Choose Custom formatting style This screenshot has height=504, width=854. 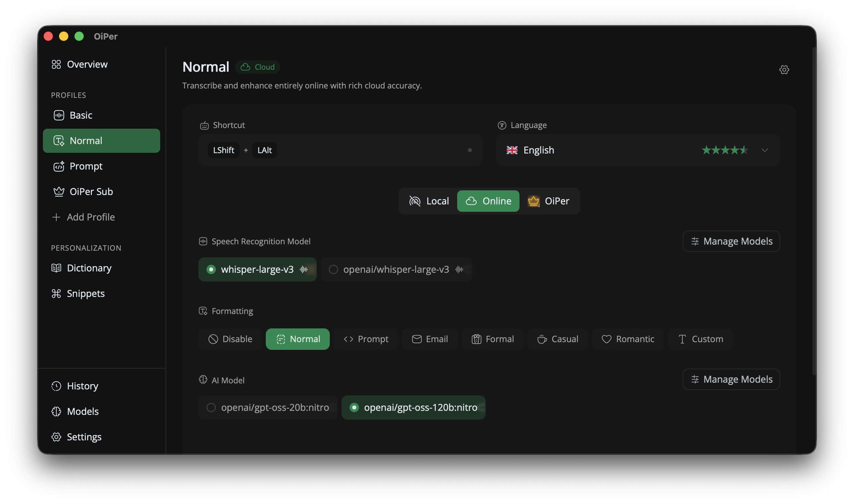700,339
